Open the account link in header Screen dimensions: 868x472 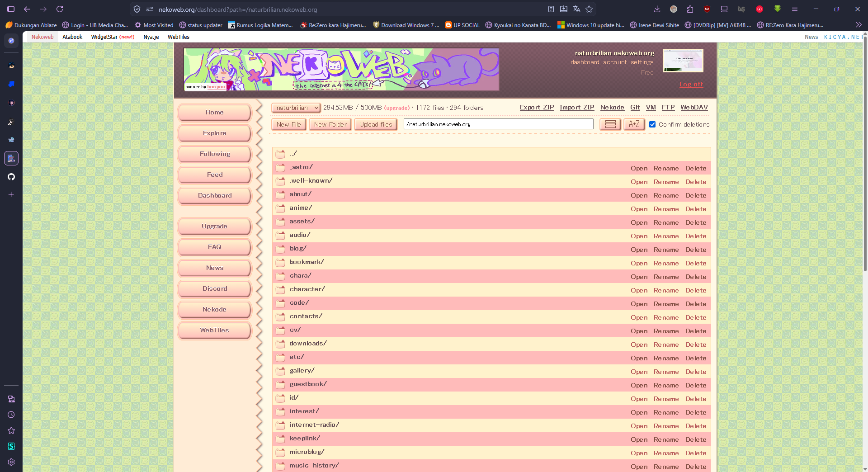(x=615, y=62)
